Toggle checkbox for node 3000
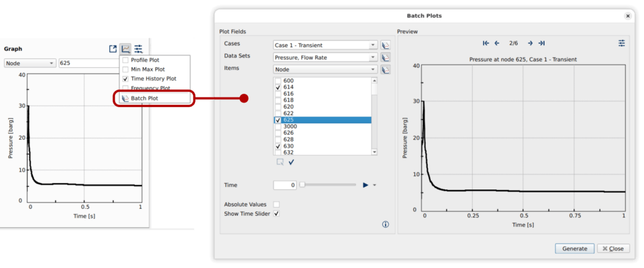The height and width of the screenshot is (268, 644). click(x=278, y=126)
